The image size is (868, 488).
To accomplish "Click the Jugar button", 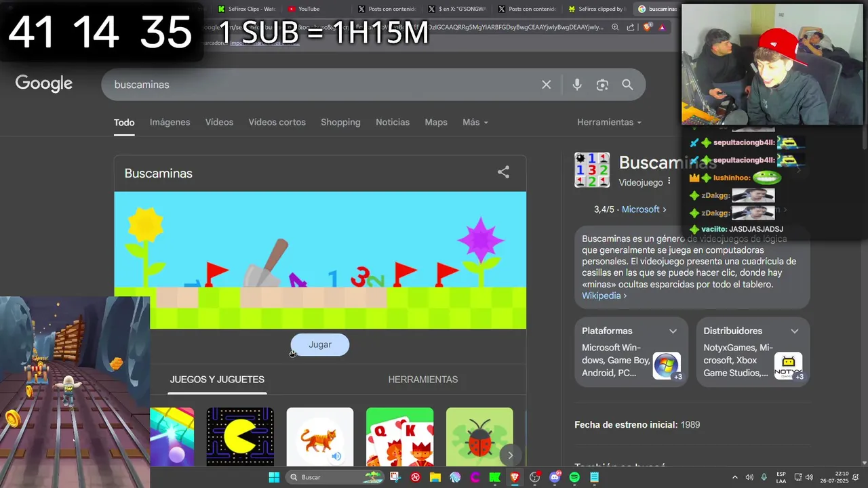I will [x=320, y=344].
